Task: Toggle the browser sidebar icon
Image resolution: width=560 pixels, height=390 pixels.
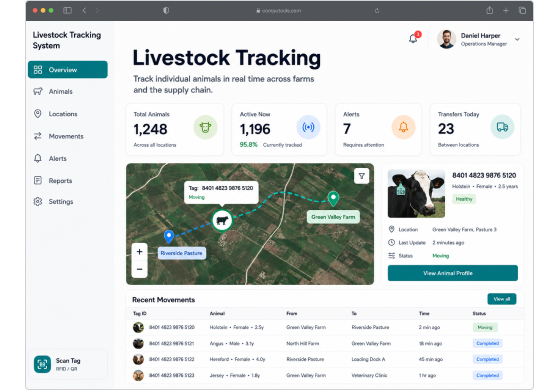Action: [x=67, y=11]
